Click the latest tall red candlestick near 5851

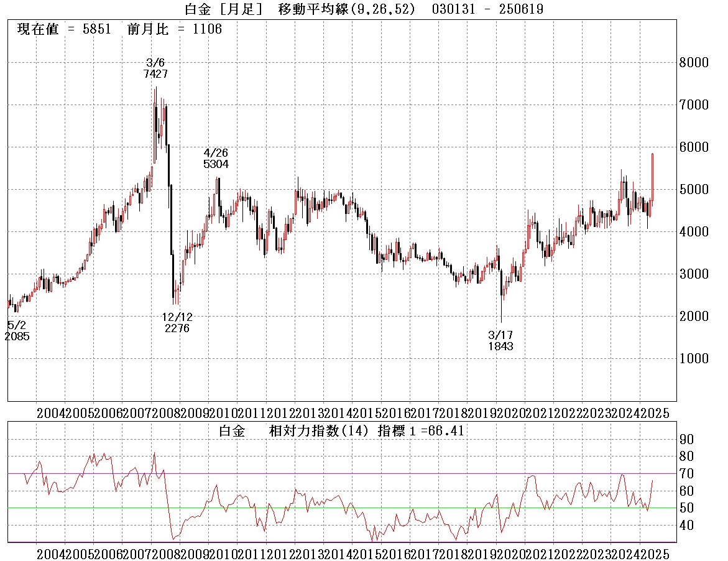(x=652, y=177)
